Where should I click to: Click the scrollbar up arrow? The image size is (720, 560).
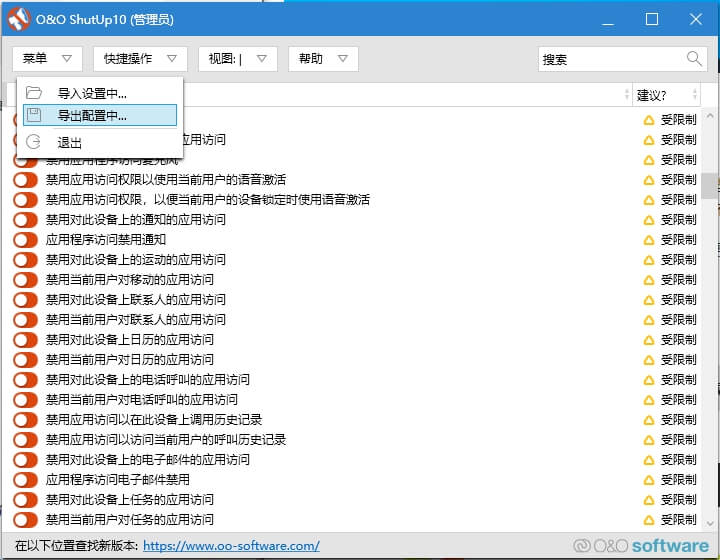pos(710,116)
